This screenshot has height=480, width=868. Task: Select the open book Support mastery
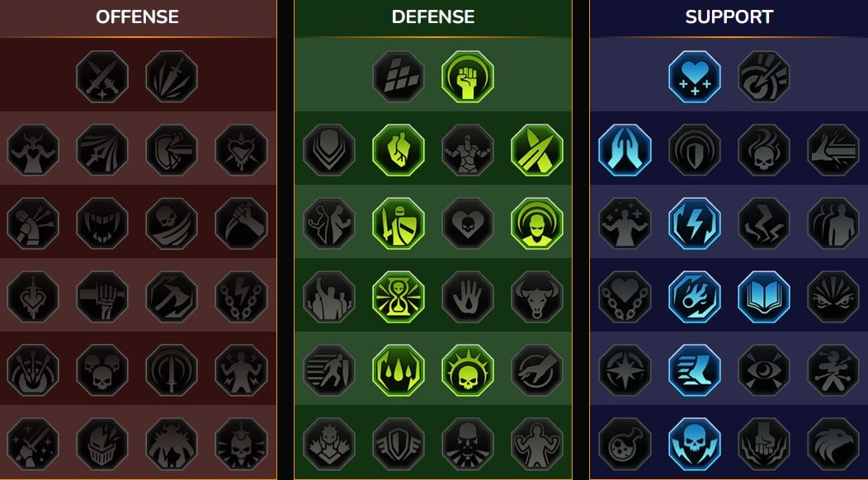(764, 297)
